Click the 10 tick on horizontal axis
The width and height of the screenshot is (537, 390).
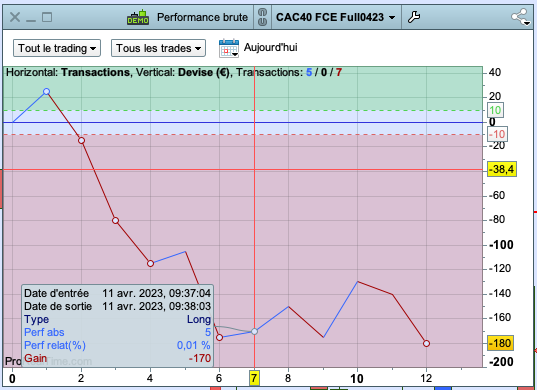pos(357,379)
